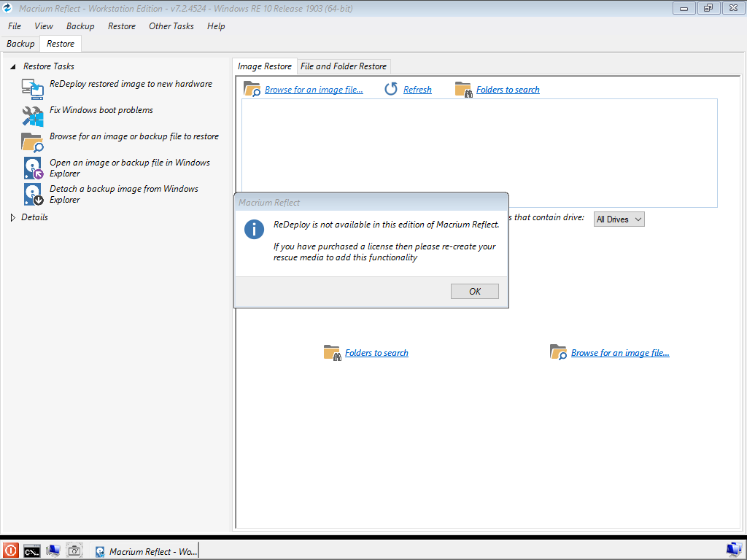Collapse the Restore Tasks section
Viewport: 747px width, 560px height.
click(x=13, y=66)
